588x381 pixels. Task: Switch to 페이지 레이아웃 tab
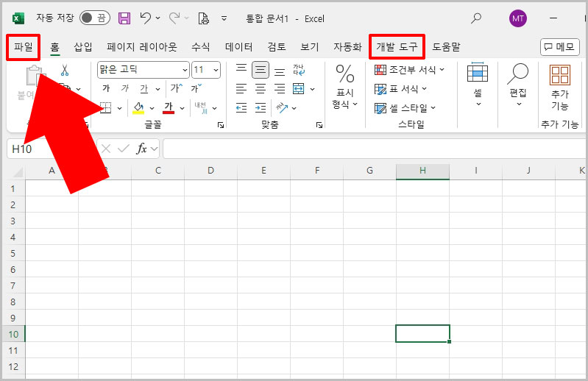142,47
